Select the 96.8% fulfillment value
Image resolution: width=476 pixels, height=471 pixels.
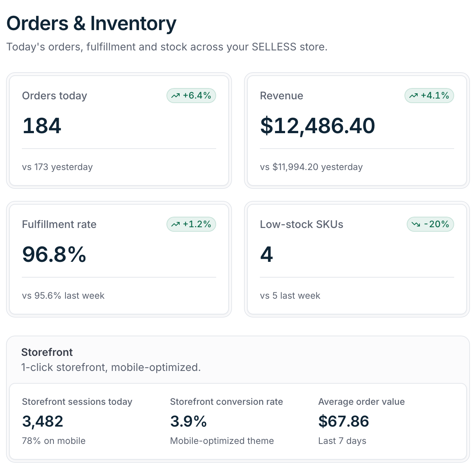pyautogui.click(x=54, y=254)
